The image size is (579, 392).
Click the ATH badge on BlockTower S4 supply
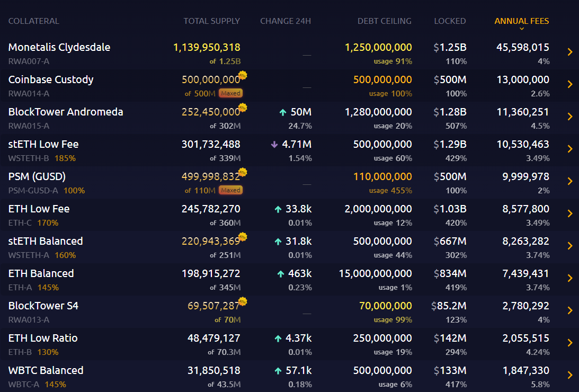click(x=243, y=301)
